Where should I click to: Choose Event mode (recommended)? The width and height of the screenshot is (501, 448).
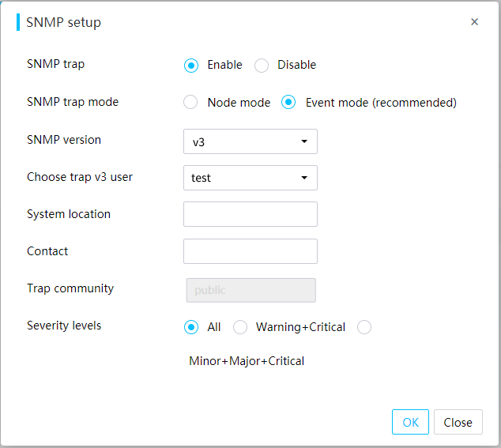tap(288, 102)
